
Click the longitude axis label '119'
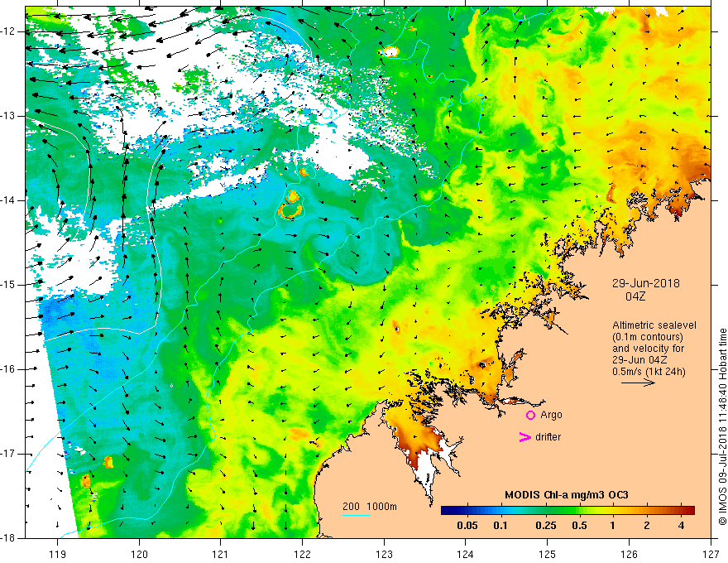click(x=58, y=554)
